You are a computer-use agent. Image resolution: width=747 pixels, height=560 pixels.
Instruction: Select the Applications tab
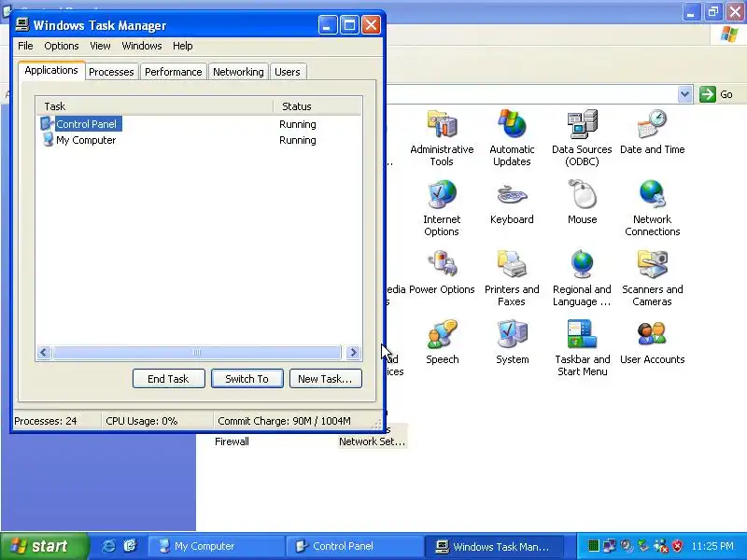coord(51,70)
